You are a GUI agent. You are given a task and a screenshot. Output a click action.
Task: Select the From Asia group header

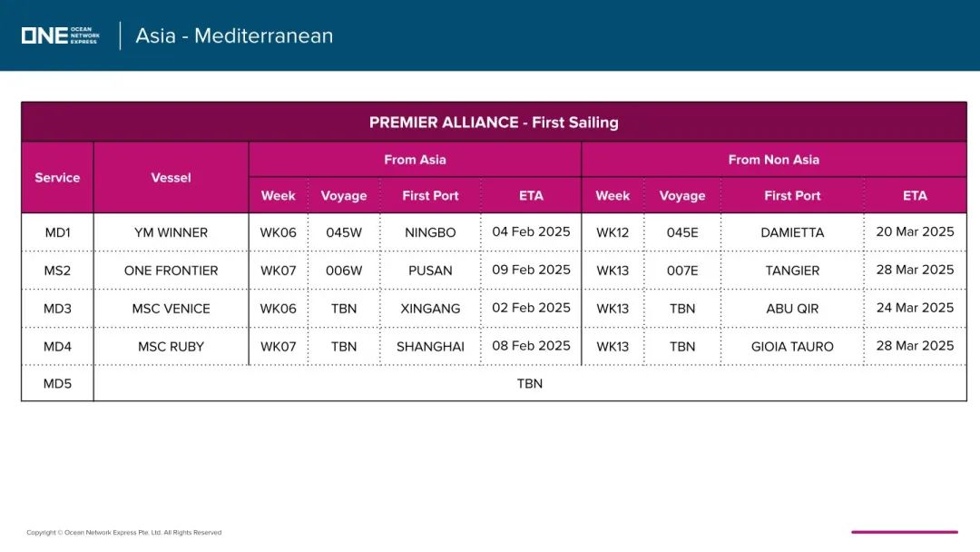point(415,160)
